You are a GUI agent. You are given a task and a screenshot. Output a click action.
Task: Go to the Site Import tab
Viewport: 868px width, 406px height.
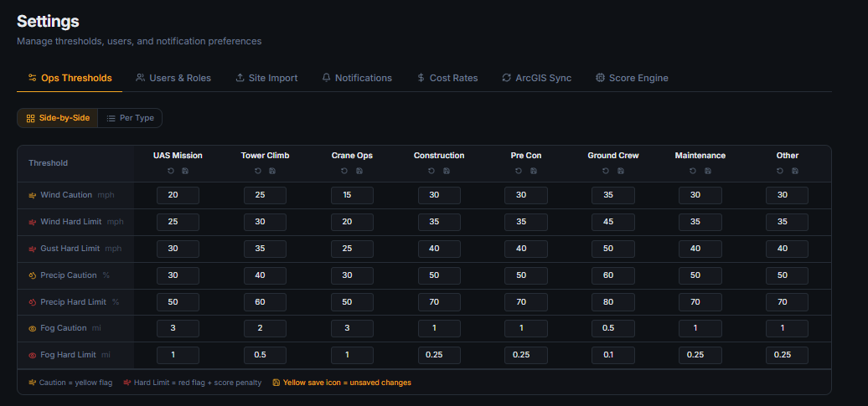(x=266, y=78)
